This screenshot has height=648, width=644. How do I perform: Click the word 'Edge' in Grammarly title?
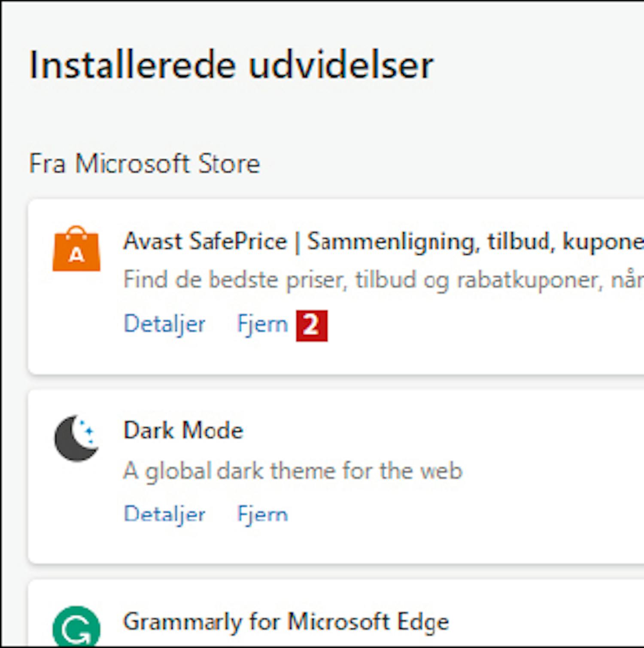(x=422, y=622)
